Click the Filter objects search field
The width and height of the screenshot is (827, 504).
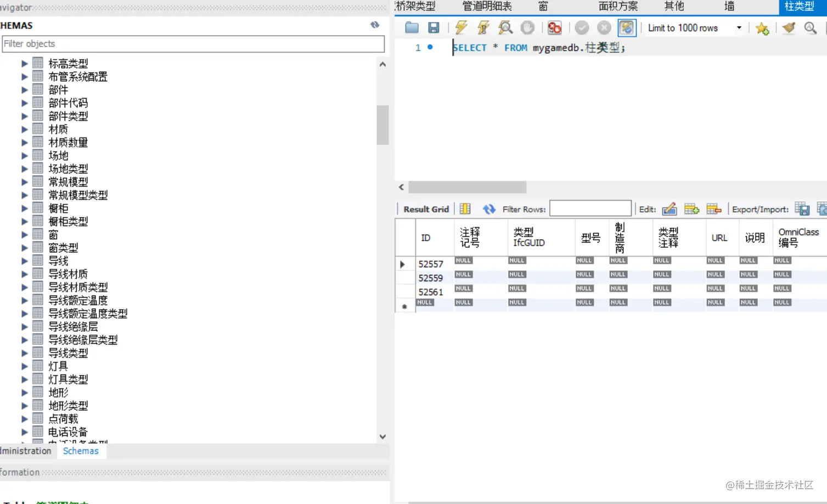[x=193, y=44]
